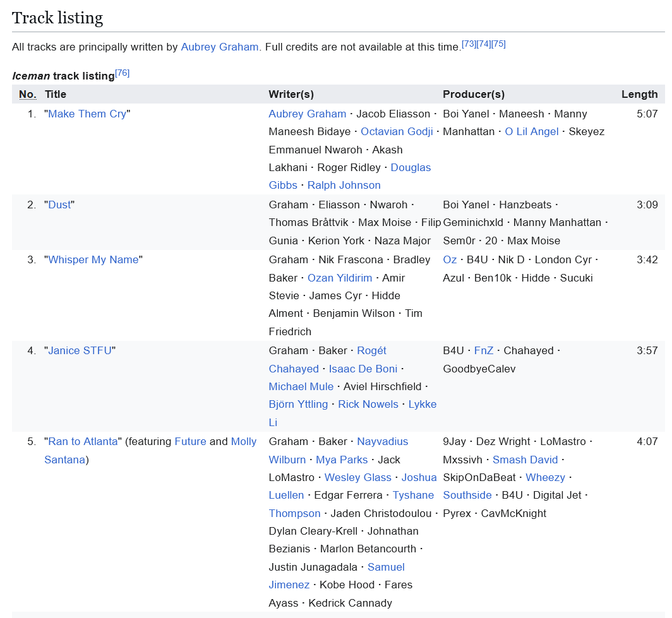Open the Make Them Cry song link
The image size is (672, 618).
87,114
